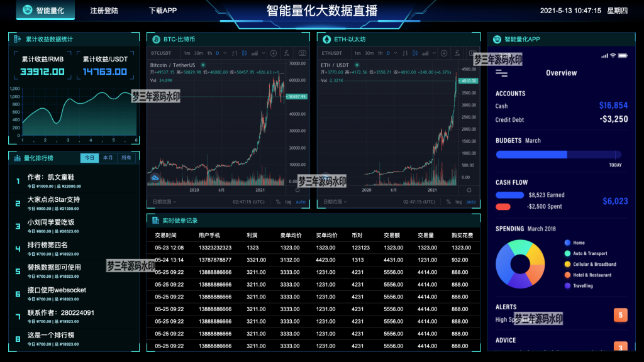The image size is (644, 362).
Task: Open the 日期范围 dropdown on BTC chart
Action: click(164, 202)
